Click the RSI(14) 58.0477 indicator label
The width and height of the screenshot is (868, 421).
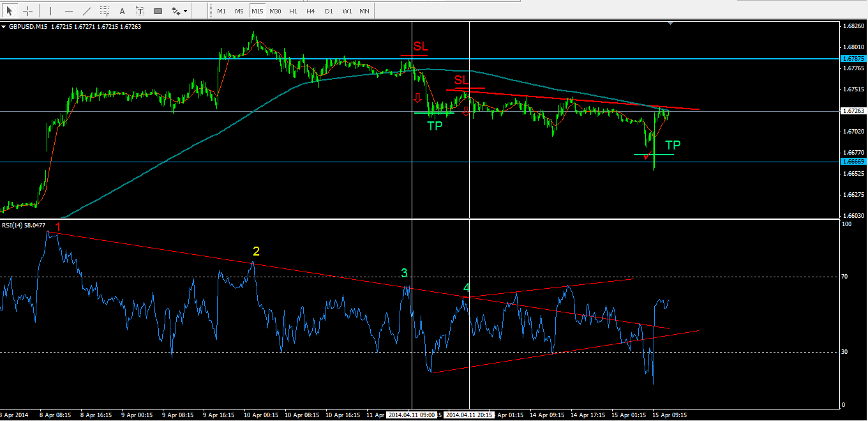[24, 225]
